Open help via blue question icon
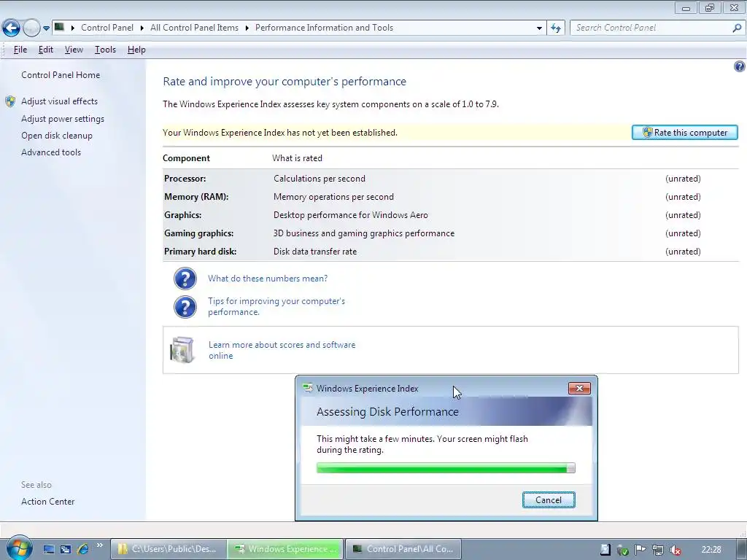Viewport: 747px width, 560px height. click(740, 66)
